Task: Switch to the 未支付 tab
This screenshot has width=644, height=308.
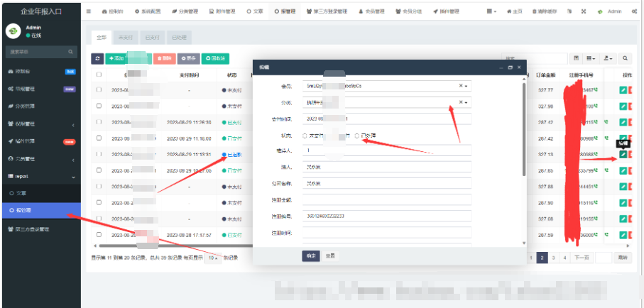Action: coord(126,37)
